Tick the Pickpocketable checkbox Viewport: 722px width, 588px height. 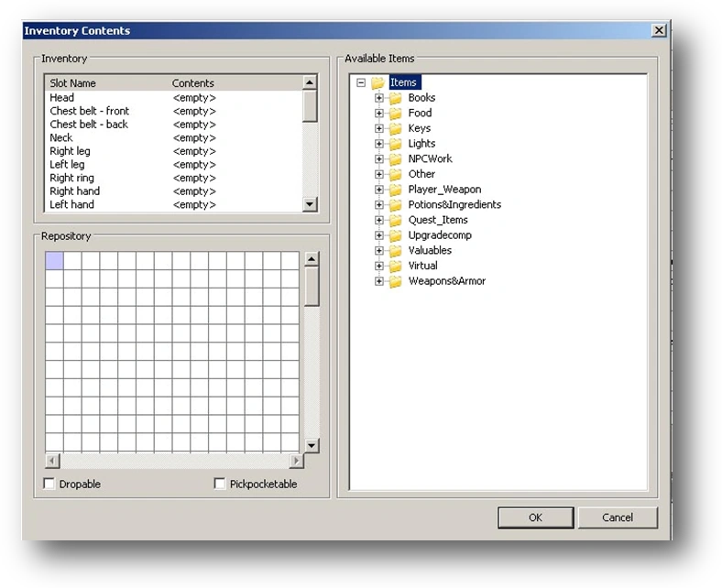point(220,484)
